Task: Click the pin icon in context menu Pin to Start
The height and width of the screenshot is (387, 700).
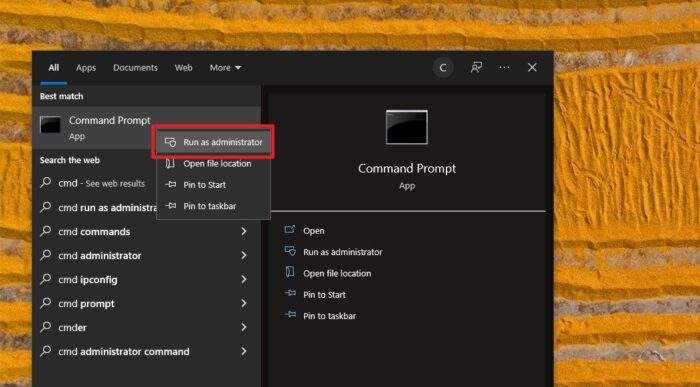Action: 171,184
